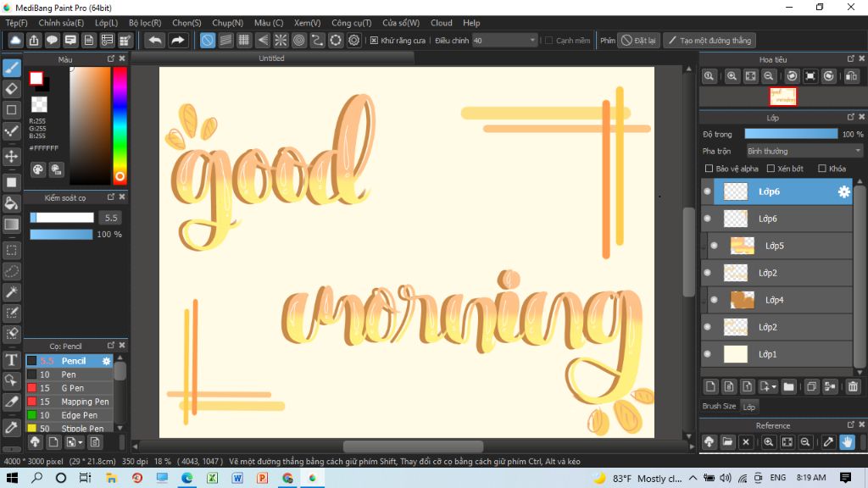Open the Chỉnh sửa(E) edit menu

[61, 23]
